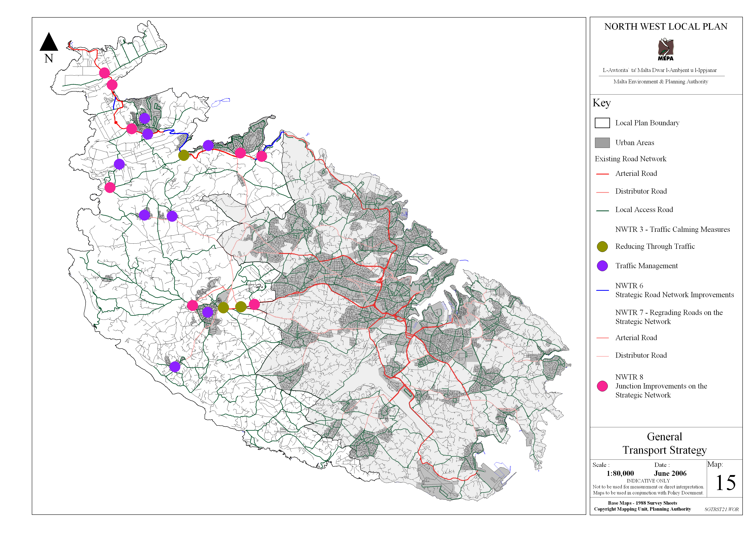Viewport: 756px width, 534px height.
Task: Click the grey Urban Areas legend box
Action: coord(602,143)
